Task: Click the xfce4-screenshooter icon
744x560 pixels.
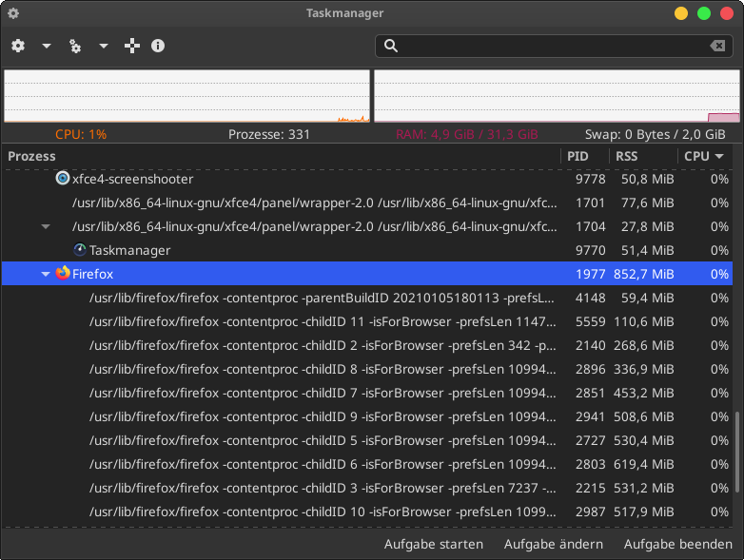Action: [63, 179]
